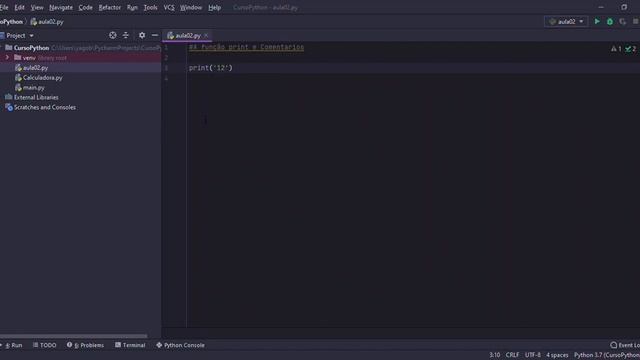Click the Python file icon beside main.py

point(18,87)
